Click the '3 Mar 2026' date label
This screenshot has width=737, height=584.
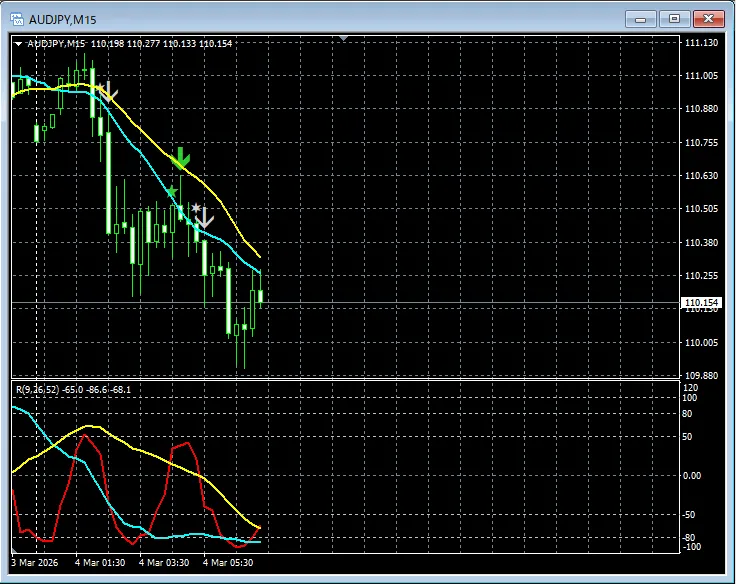click(x=35, y=563)
